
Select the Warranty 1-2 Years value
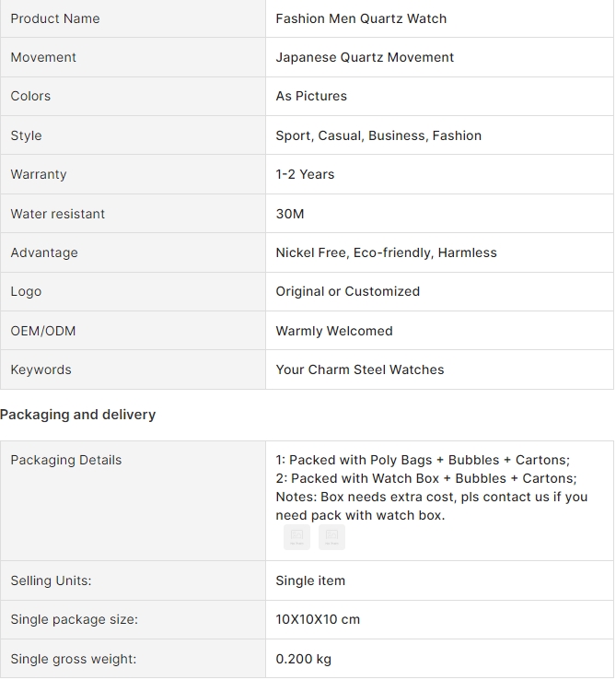[305, 174]
